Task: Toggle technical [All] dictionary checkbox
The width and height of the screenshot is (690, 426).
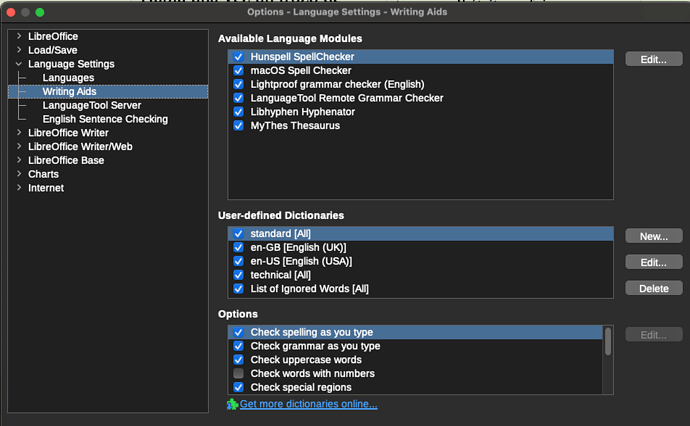Action: 239,275
